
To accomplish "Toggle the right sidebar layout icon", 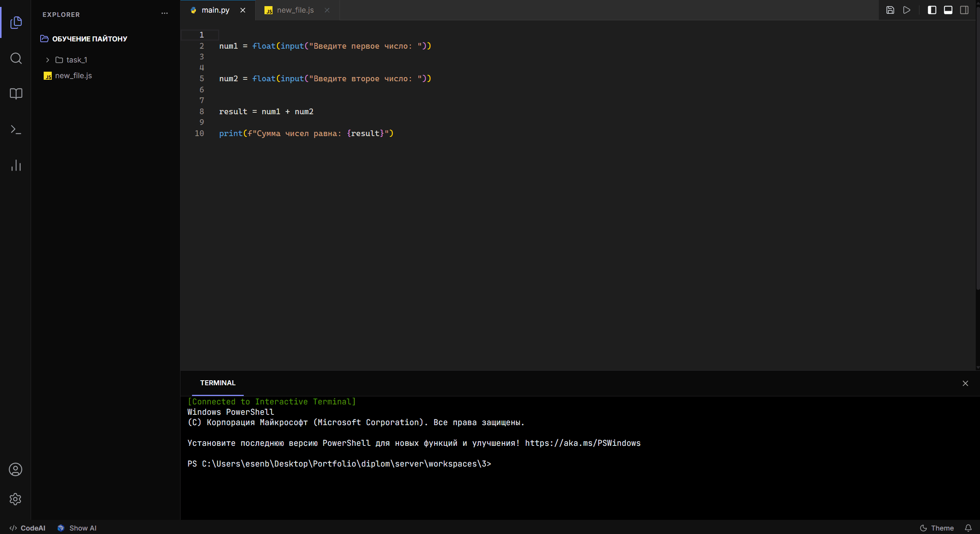I will pyautogui.click(x=964, y=10).
